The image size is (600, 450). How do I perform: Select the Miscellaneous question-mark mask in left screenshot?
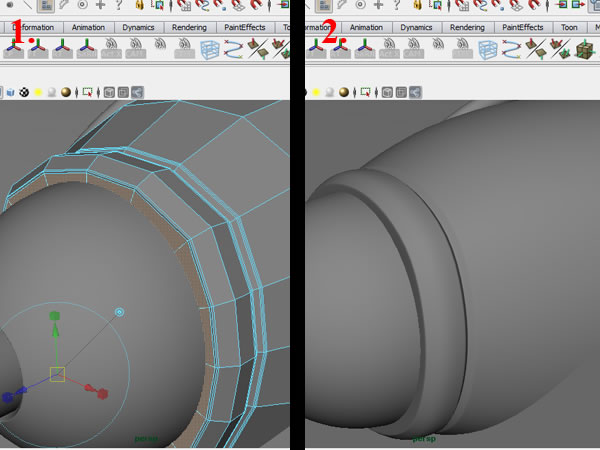pos(119,5)
